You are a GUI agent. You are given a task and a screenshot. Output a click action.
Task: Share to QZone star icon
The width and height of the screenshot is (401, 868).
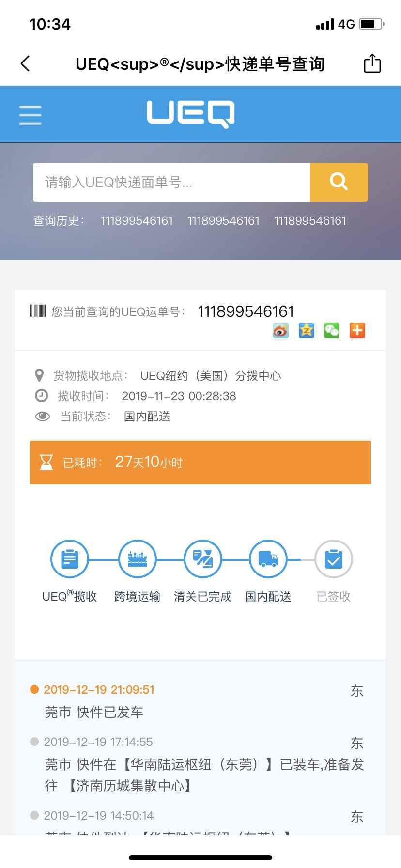[306, 330]
